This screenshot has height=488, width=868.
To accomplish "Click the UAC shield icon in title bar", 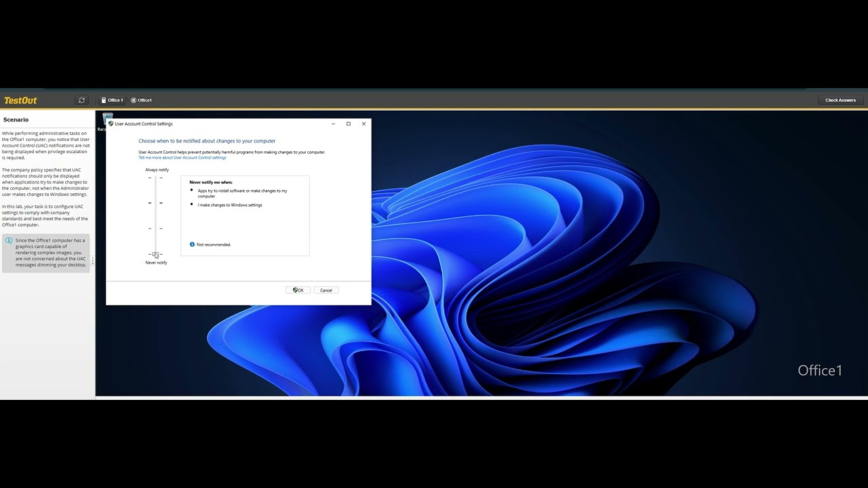I will coord(111,124).
